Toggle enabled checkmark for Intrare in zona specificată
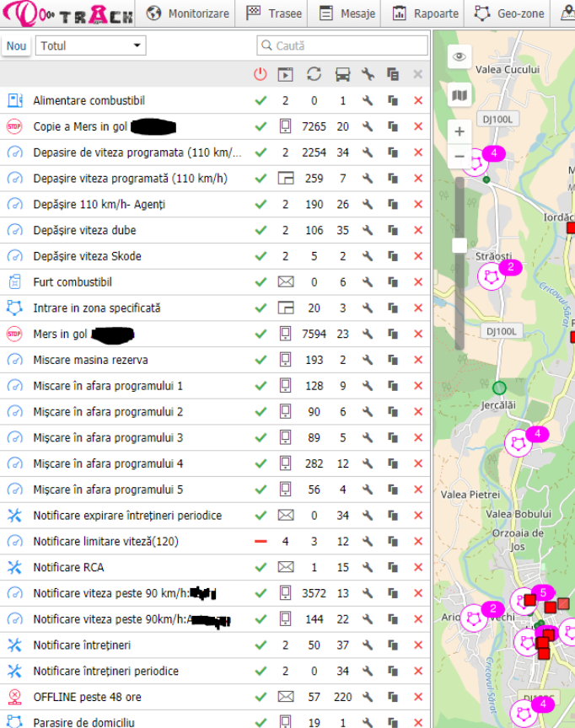The height and width of the screenshot is (728, 575). click(x=261, y=308)
